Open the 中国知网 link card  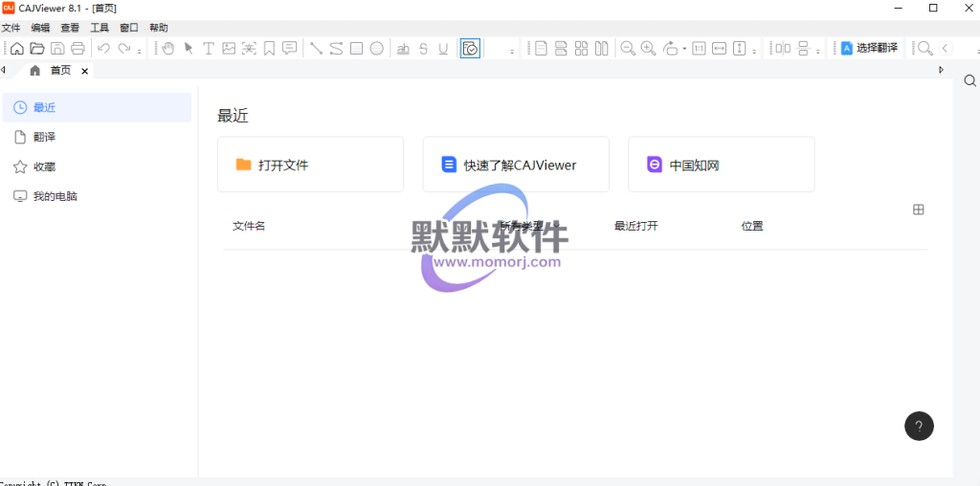tap(721, 165)
